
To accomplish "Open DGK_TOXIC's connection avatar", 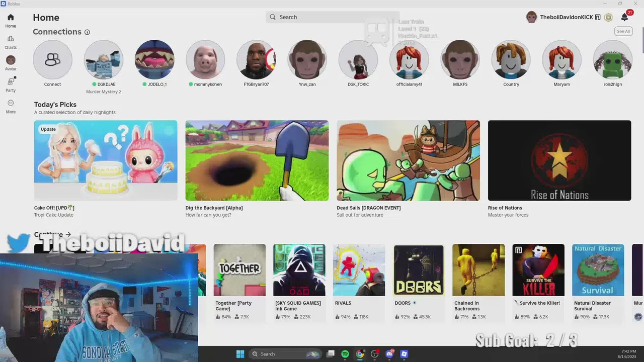I will (358, 60).
